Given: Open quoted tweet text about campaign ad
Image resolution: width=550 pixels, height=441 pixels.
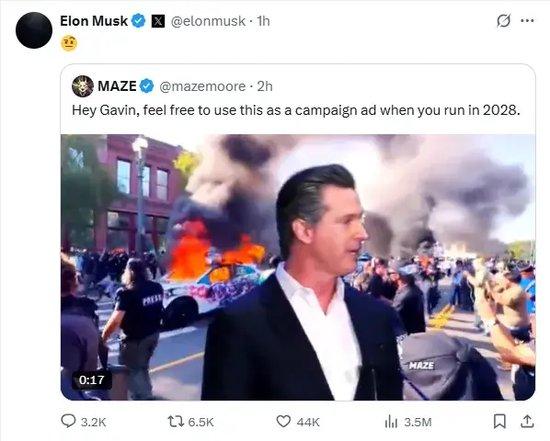Looking at the screenshot, I should pos(296,110).
